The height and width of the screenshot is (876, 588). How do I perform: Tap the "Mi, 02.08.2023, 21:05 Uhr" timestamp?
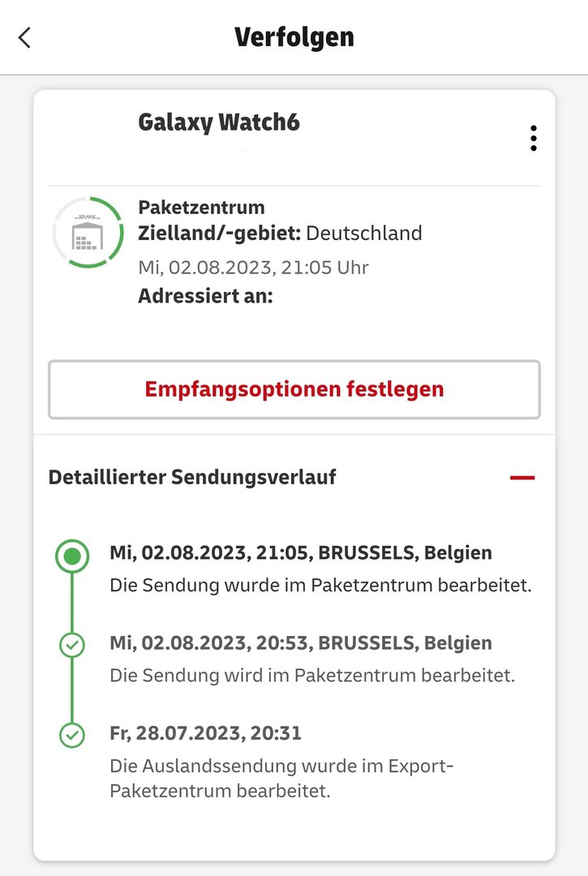coord(253,267)
